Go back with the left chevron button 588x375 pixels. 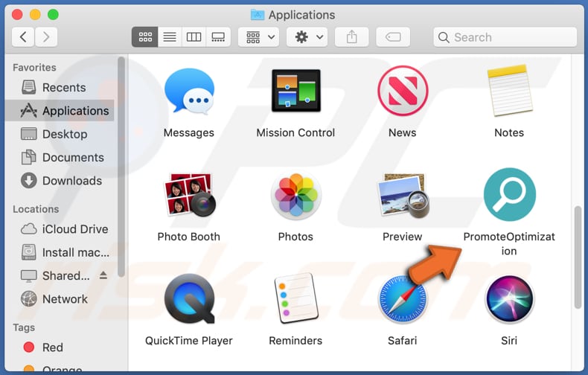point(23,37)
